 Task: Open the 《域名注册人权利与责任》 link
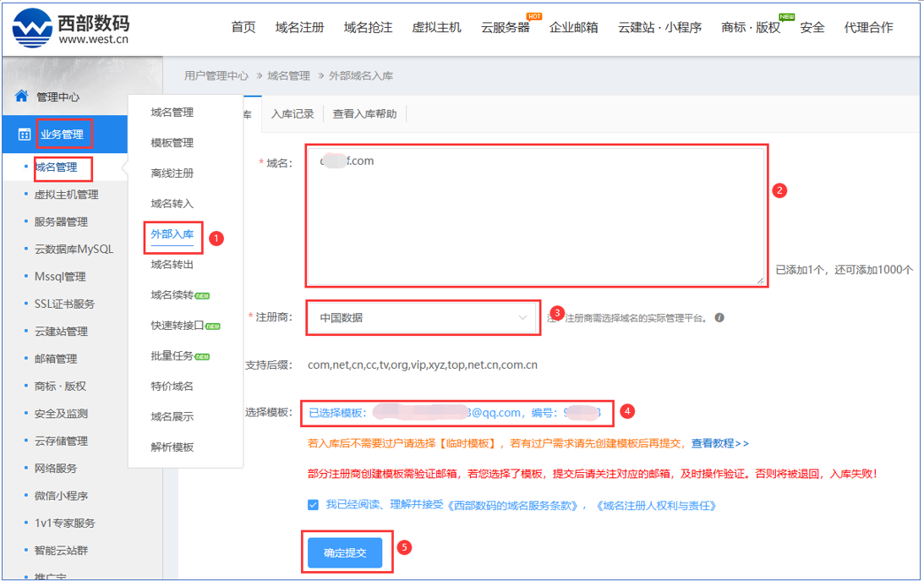click(x=656, y=505)
